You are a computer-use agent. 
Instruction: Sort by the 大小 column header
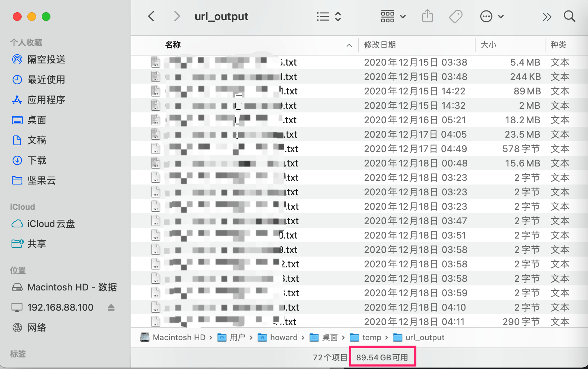489,45
